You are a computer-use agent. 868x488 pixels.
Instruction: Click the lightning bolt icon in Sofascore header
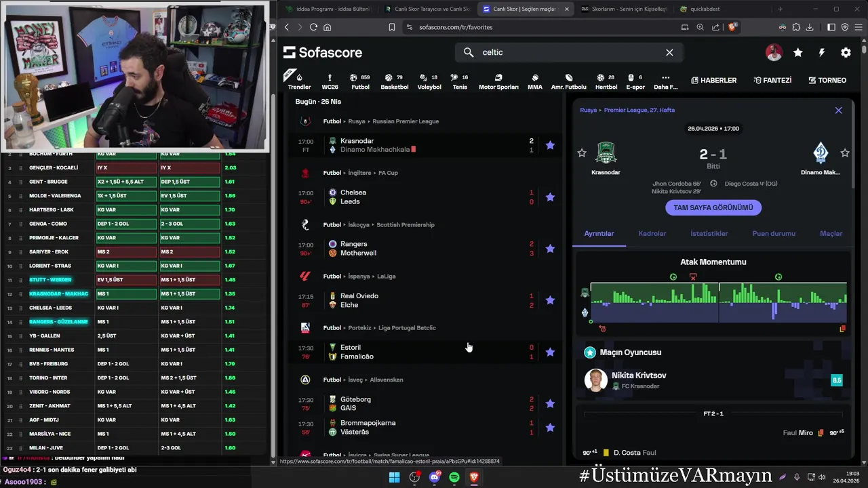click(x=822, y=52)
